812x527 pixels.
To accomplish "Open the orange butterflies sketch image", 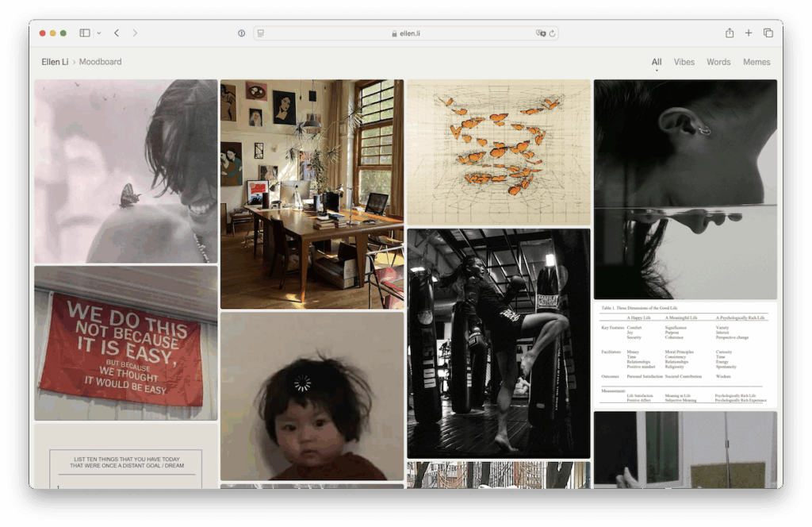I will [498, 152].
